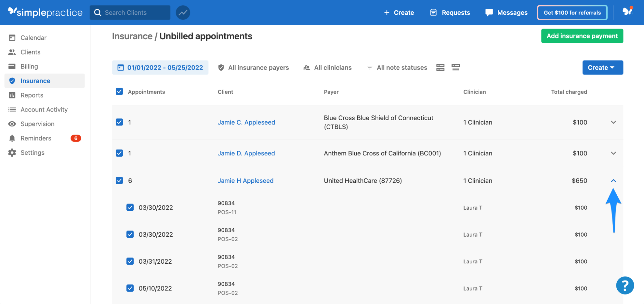Toggle the select-all Appointments checkbox
This screenshot has width=644, height=304.
(x=119, y=92)
